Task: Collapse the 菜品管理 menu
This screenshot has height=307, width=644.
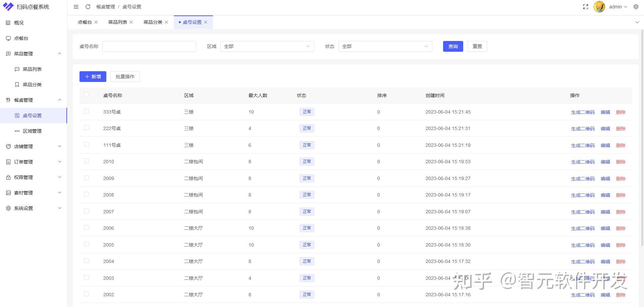Action: (x=60, y=54)
